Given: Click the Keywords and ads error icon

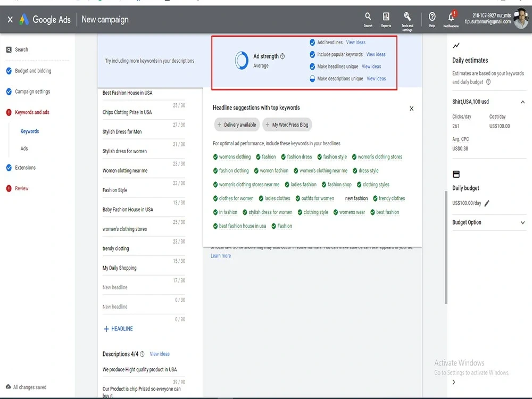Looking at the screenshot, I should point(9,112).
